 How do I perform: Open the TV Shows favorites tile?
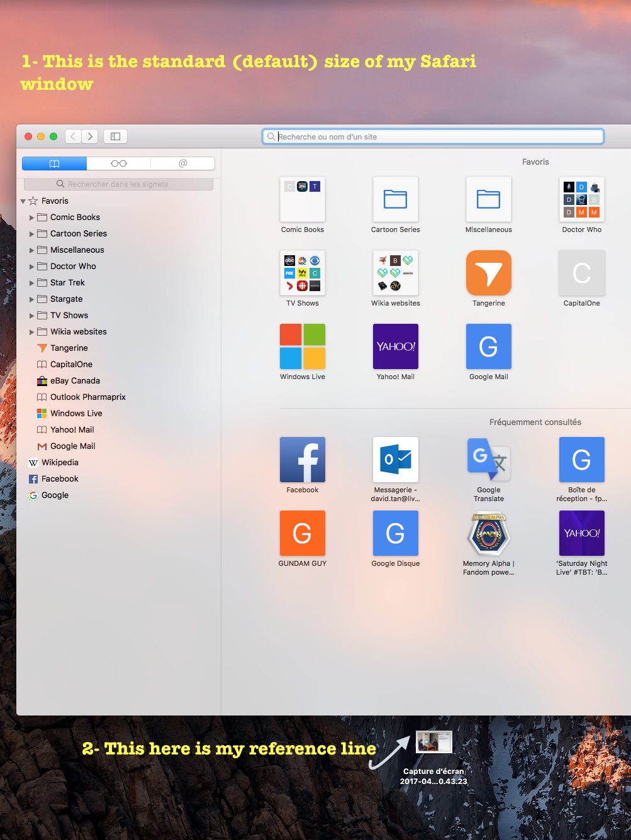point(303,273)
